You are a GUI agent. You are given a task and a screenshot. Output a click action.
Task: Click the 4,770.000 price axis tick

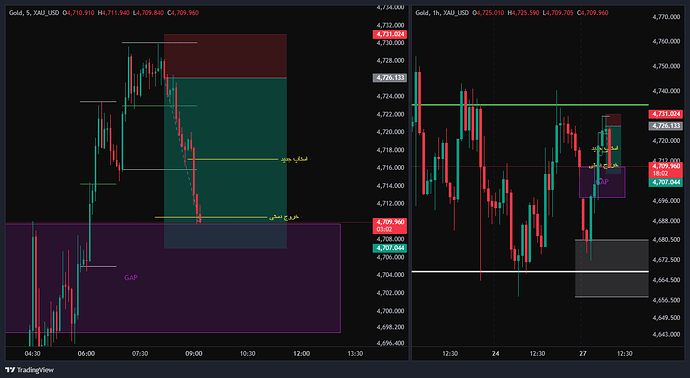coord(667,17)
